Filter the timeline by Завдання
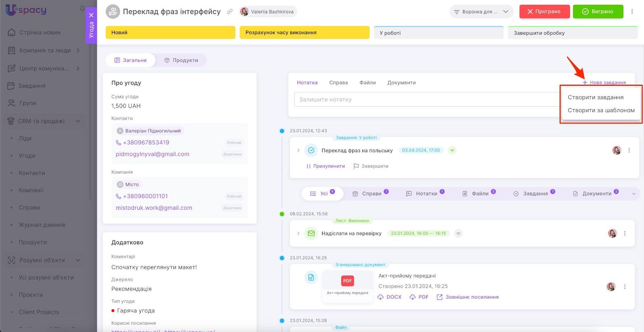This screenshot has width=644, height=332. coord(535,194)
